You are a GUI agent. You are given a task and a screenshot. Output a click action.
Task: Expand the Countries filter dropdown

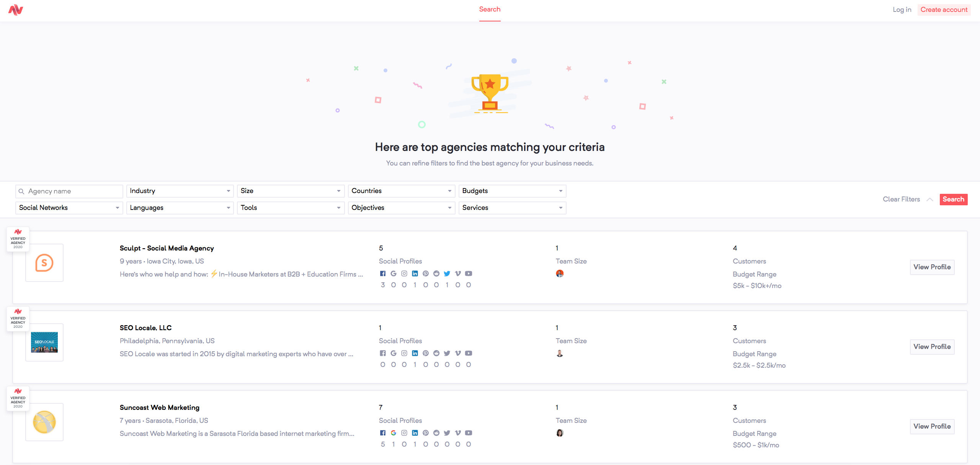[401, 191]
